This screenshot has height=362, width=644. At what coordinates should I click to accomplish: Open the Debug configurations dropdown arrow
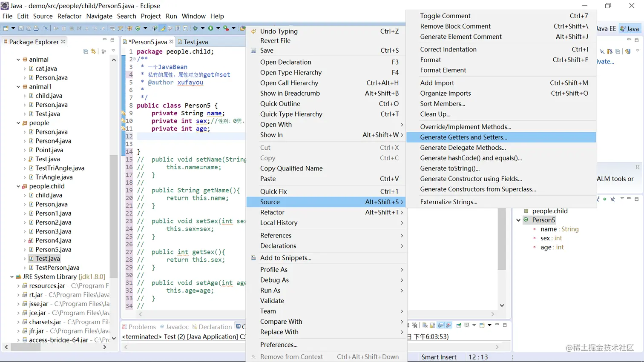(x=203, y=28)
